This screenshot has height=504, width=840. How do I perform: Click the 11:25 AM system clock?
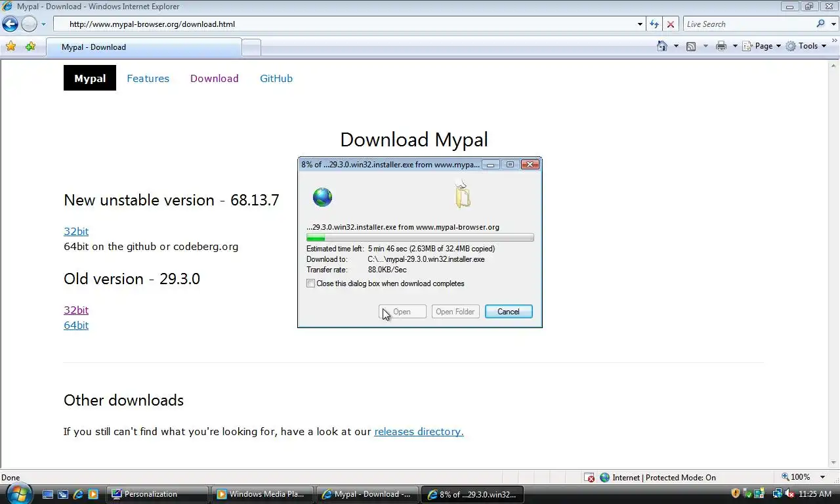pos(815,494)
